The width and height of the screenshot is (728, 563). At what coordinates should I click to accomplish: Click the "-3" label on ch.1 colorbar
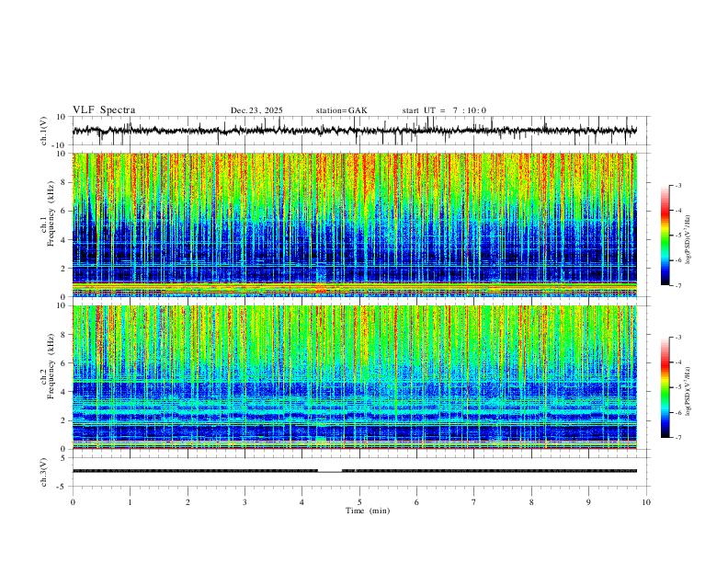click(x=677, y=185)
